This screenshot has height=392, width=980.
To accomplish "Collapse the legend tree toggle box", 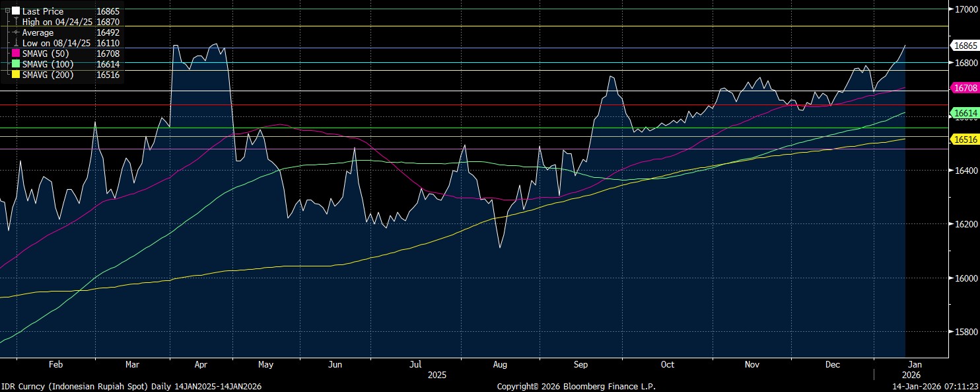I will [7, 11].
